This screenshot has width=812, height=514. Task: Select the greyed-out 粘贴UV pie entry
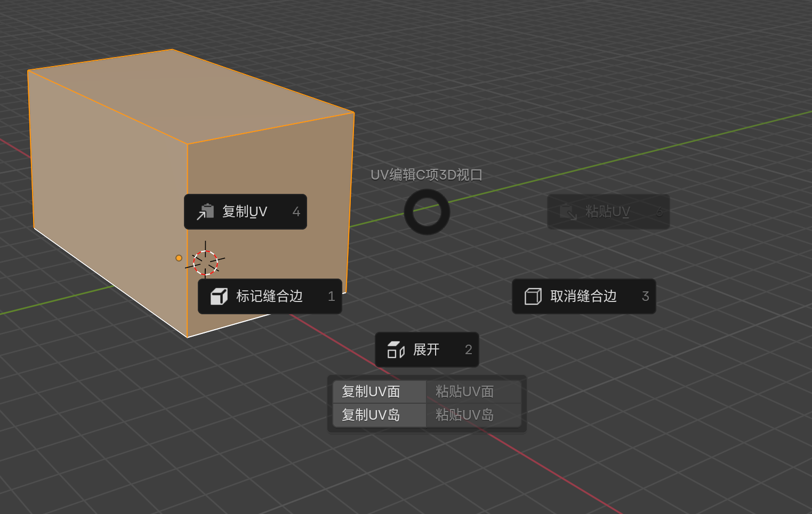pyautogui.click(x=608, y=212)
